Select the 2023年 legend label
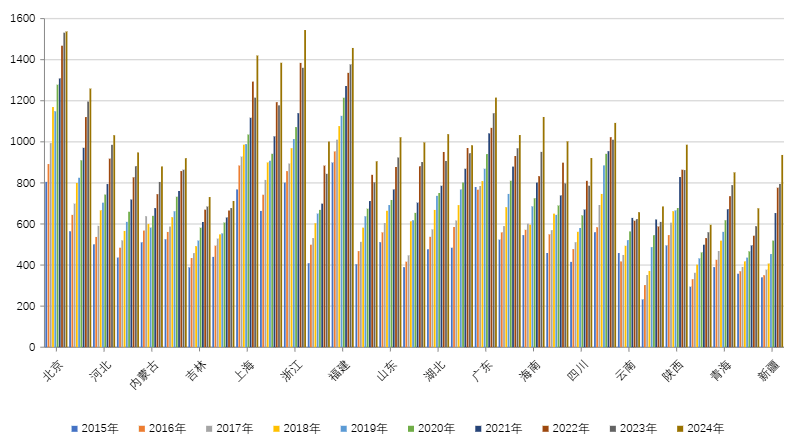 pyautogui.click(x=640, y=428)
